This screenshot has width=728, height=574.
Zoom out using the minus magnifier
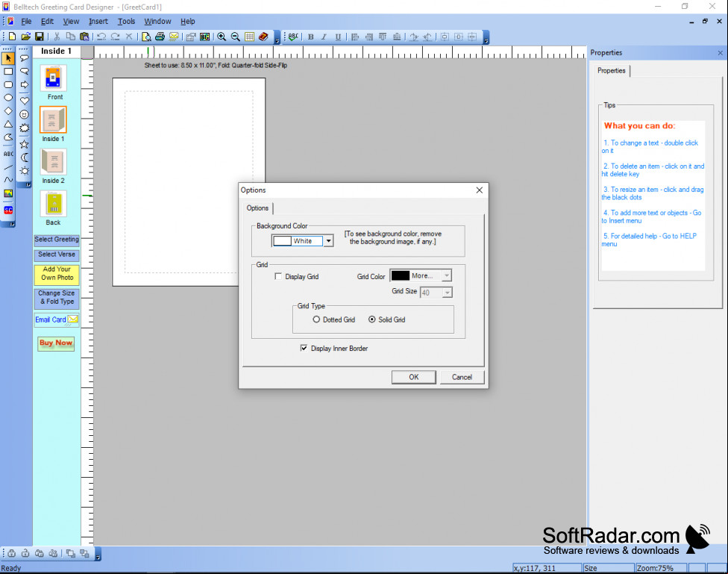pos(236,37)
